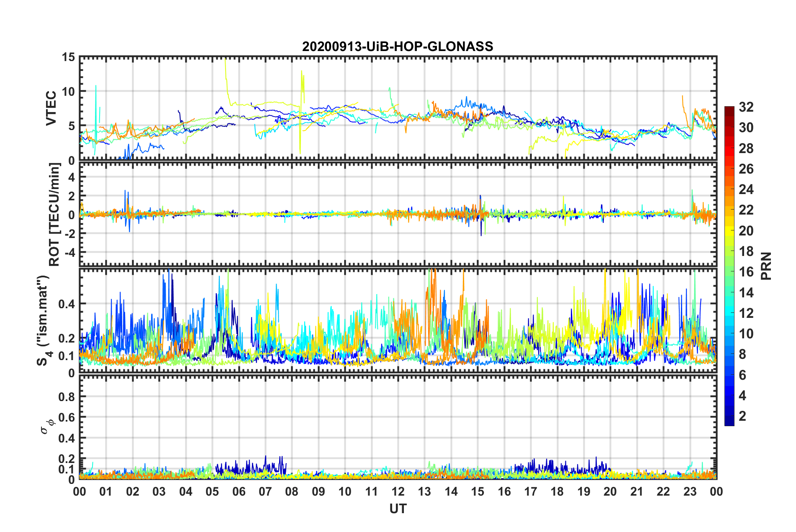Select the 8 label on the PRN colorbar
Image resolution: width=796 pixels, height=532 pixels.
[742, 354]
